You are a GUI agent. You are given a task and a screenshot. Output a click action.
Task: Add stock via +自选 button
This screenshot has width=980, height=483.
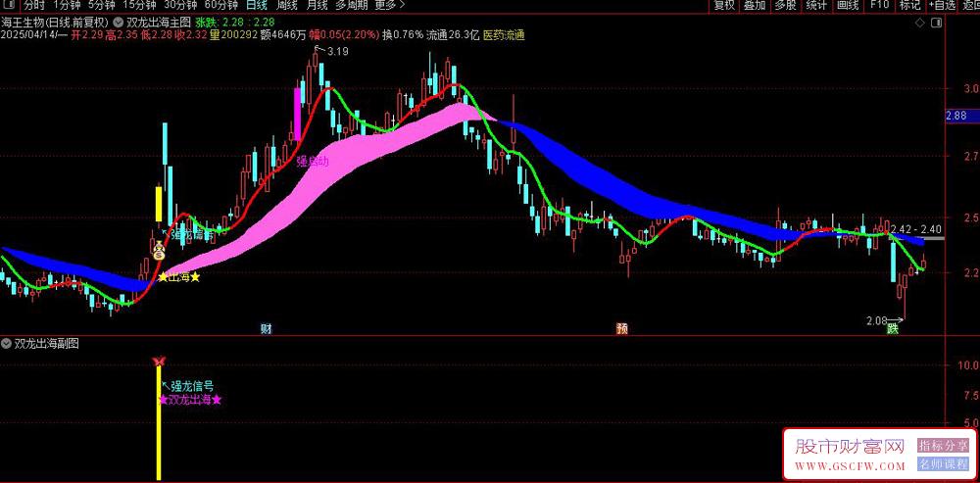click(x=942, y=6)
